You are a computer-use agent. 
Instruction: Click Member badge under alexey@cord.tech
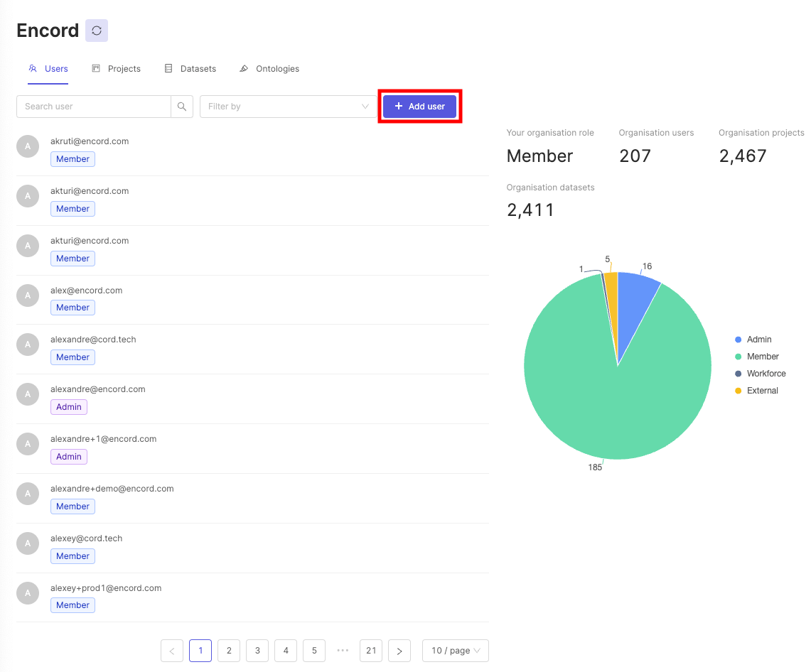point(73,556)
